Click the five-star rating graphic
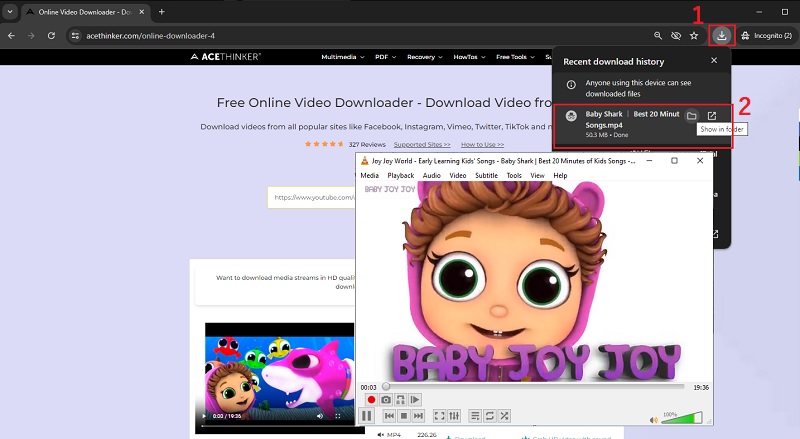This screenshot has width=800, height=439. [x=324, y=144]
